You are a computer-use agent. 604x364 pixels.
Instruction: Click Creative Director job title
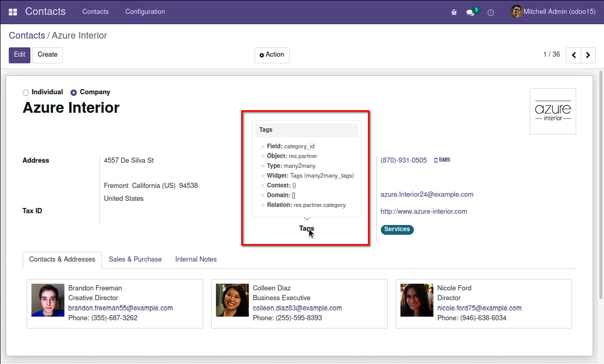click(x=93, y=298)
